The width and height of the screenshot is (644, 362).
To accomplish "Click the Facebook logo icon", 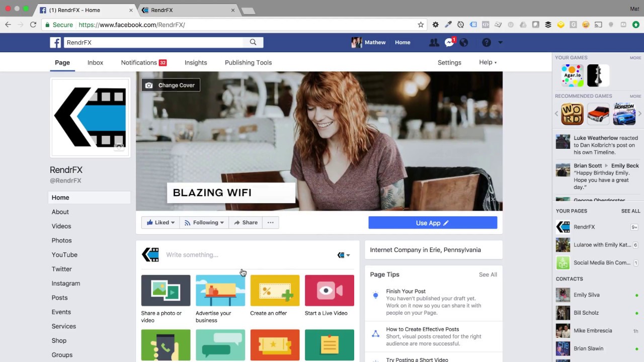I will pos(55,43).
